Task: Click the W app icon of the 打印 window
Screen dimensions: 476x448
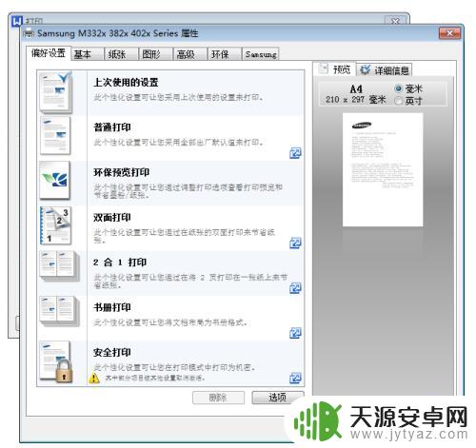Action: tap(17, 21)
